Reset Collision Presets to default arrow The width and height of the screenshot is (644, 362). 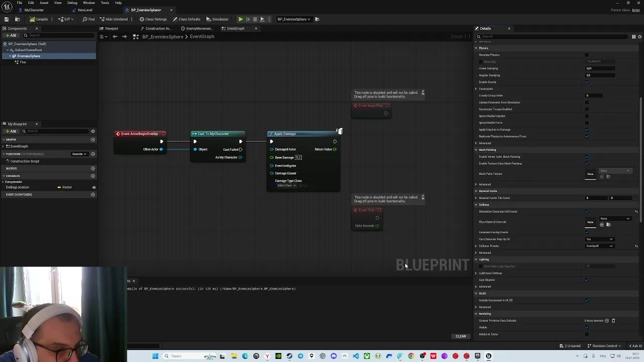[636, 246]
